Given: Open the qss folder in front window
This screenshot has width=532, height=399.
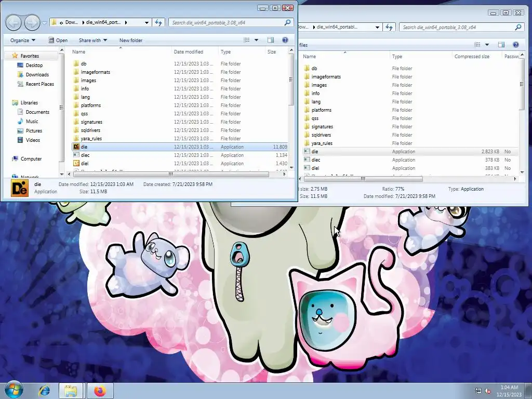Looking at the screenshot, I should point(81,114).
